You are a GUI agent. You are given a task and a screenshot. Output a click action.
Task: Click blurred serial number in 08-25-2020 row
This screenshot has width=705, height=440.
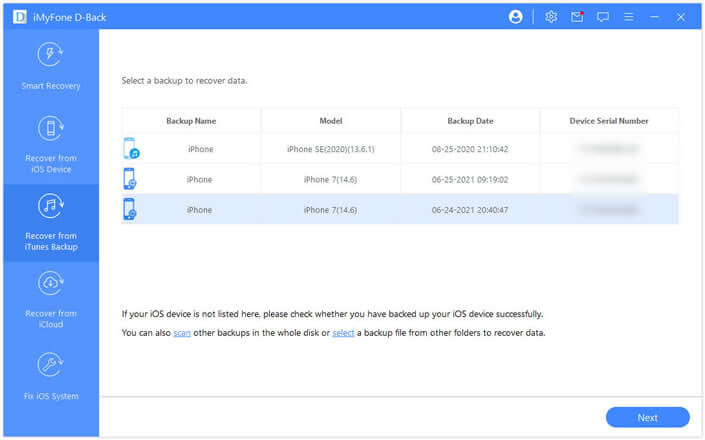609,148
